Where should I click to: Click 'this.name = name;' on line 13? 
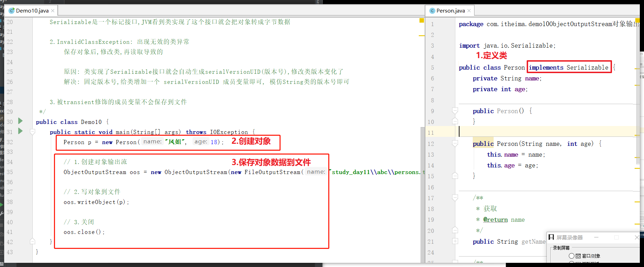coord(516,155)
